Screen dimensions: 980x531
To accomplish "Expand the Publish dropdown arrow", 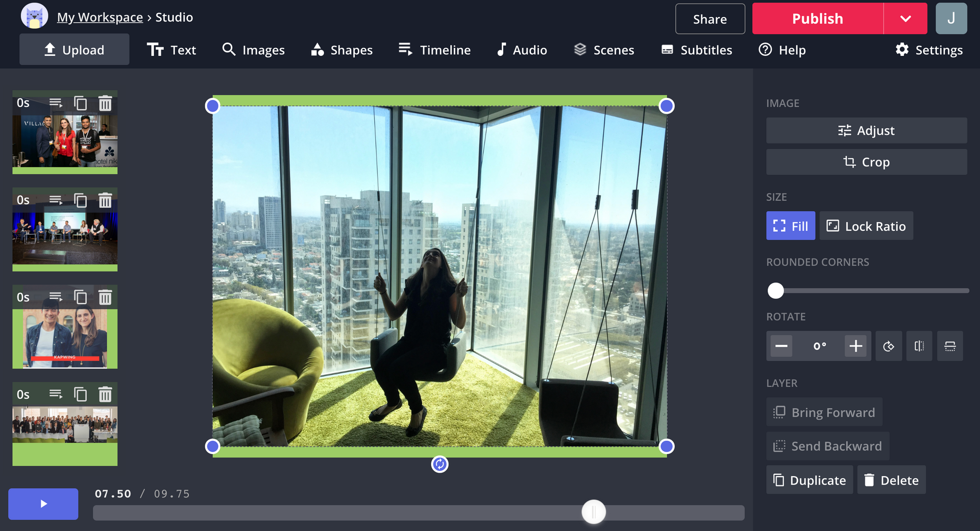I will coord(905,19).
